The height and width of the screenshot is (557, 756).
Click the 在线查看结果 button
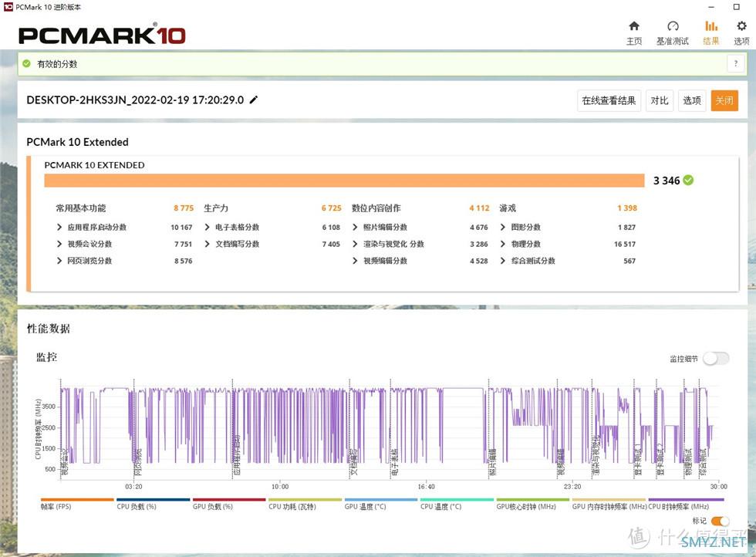[609, 100]
